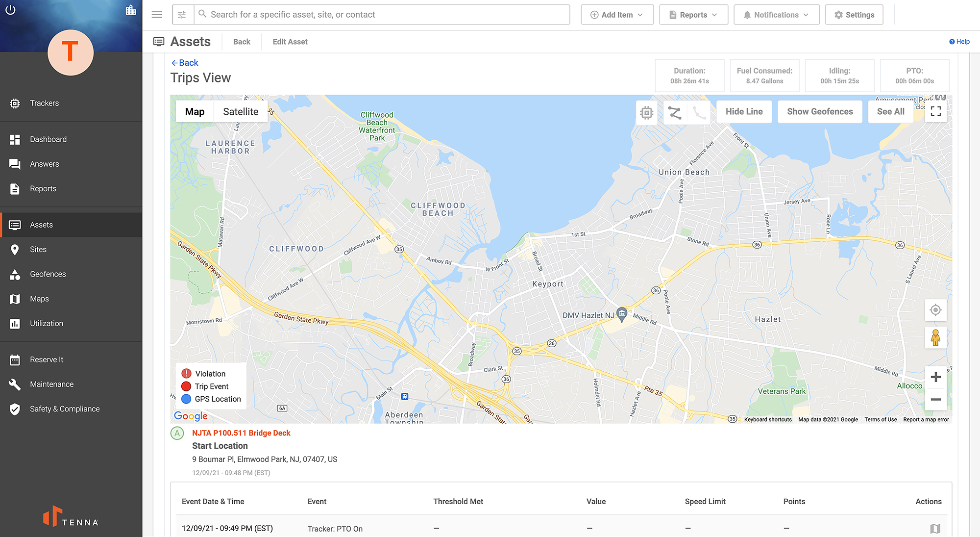Image resolution: width=980 pixels, height=537 pixels.
Task: Toggle Show Geofences on map
Action: click(x=820, y=111)
